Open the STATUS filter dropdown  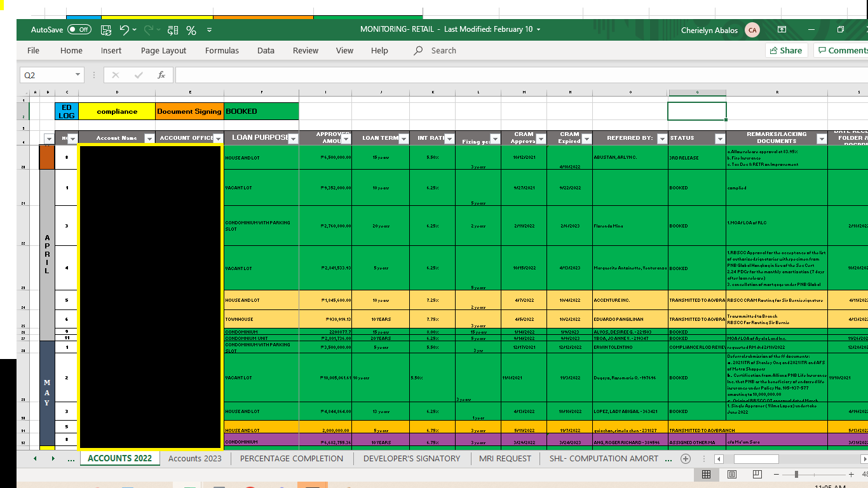[x=720, y=139]
